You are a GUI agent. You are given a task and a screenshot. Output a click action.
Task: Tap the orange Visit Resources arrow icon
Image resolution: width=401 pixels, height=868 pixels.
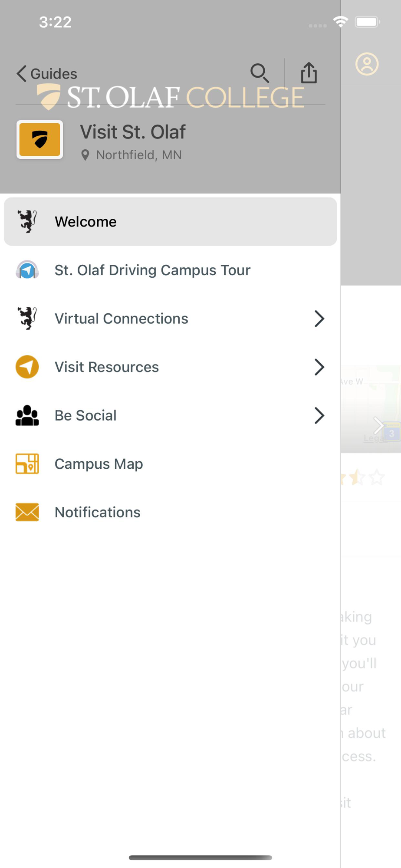(x=27, y=367)
